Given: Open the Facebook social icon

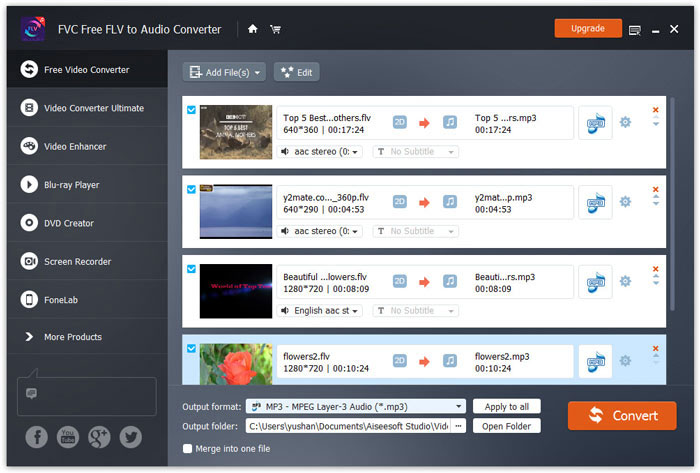Looking at the screenshot, I should pos(37,437).
